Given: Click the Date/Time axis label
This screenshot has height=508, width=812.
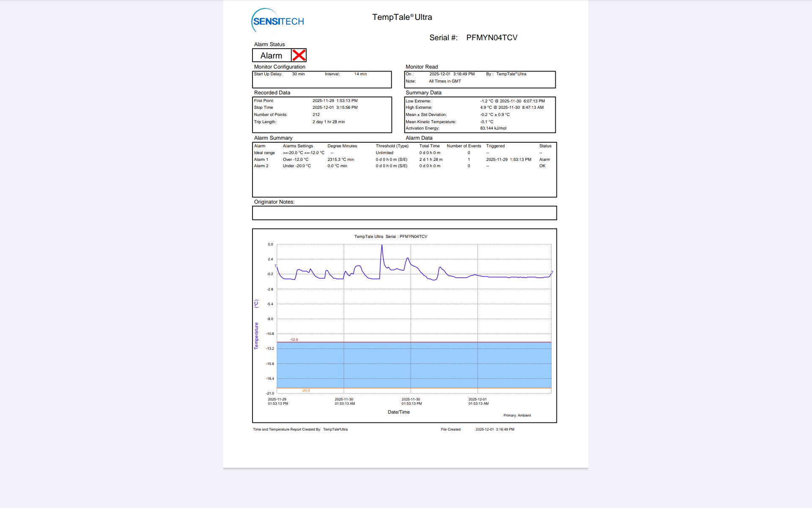Looking at the screenshot, I should (398, 412).
